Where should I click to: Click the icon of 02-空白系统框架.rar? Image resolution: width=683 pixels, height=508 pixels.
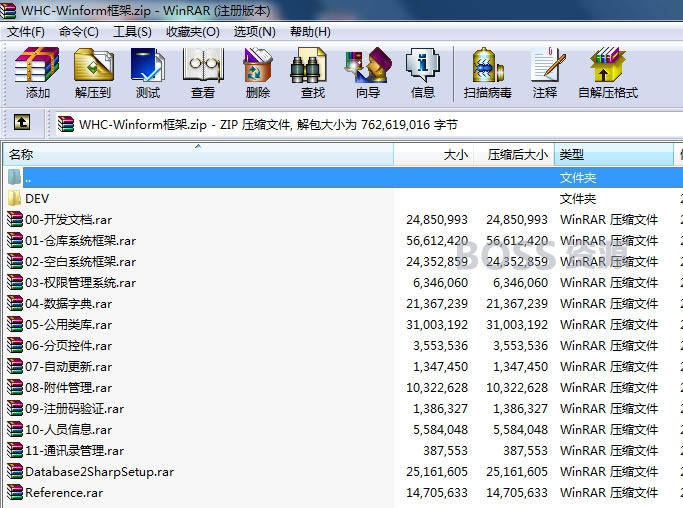pyautogui.click(x=15, y=261)
